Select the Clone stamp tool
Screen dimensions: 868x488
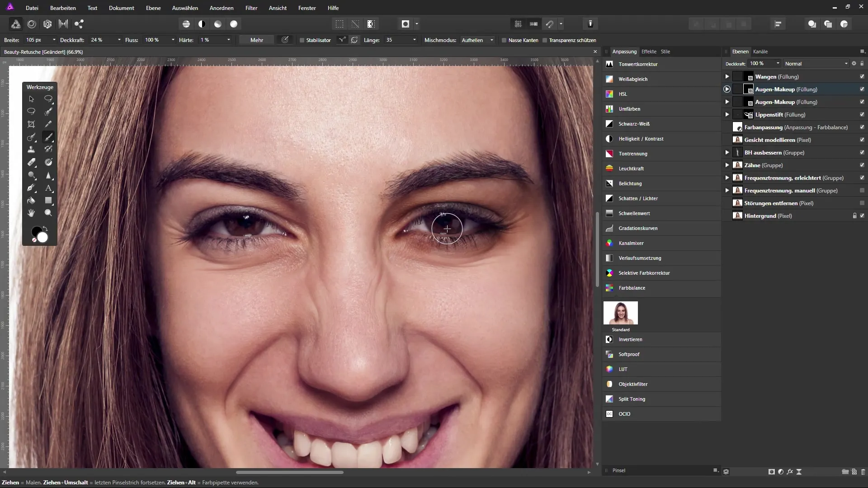(x=31, y=150)
